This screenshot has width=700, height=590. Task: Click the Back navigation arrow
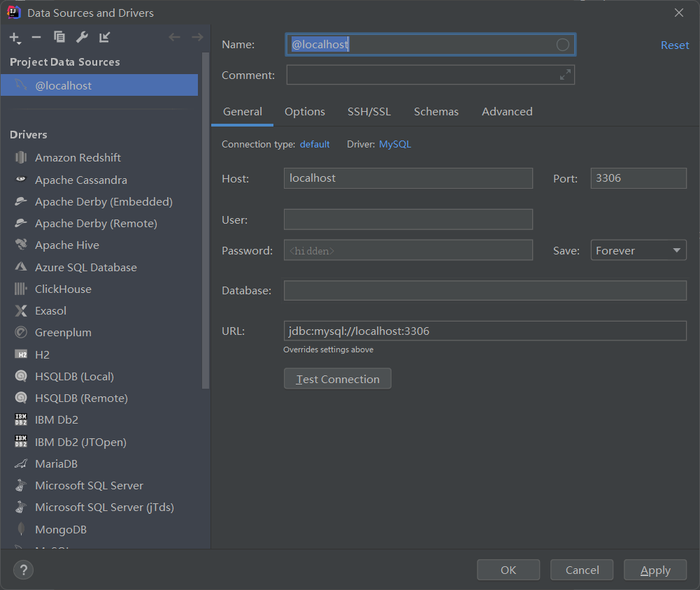(x=175, y=37)
